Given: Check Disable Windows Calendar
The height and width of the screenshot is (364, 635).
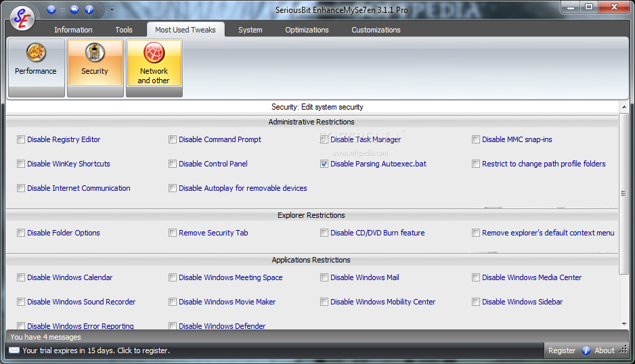Looking at the screenshot, I should tap(21, 277).
